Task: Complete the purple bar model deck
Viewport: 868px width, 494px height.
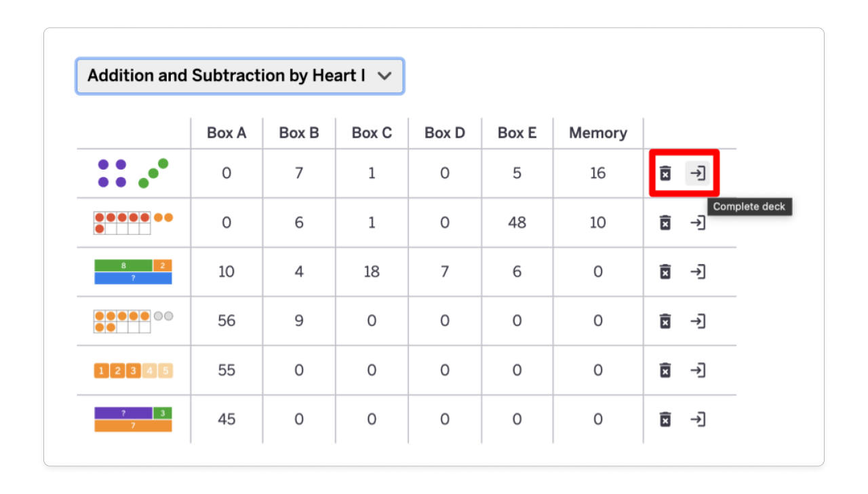Action: click(x=698, y=419)
